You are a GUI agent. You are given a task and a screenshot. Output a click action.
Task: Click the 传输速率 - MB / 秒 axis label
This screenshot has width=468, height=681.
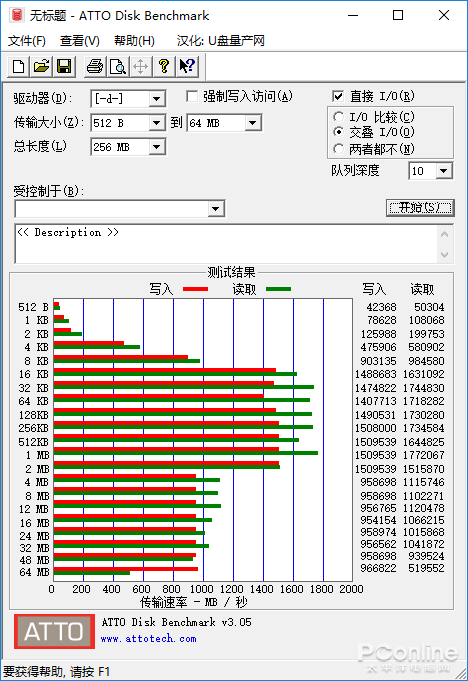pyautogui.click(x=194, y=602)
